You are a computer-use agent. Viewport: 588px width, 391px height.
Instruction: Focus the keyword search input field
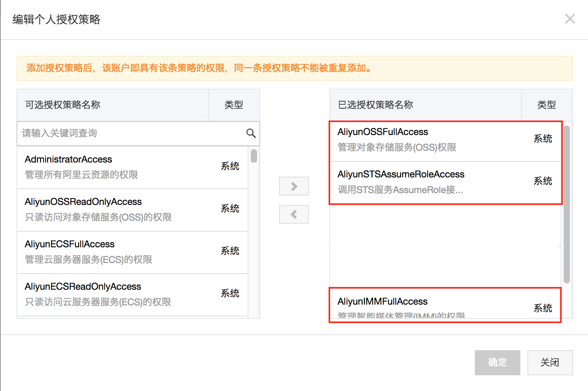tap(138, 133)
